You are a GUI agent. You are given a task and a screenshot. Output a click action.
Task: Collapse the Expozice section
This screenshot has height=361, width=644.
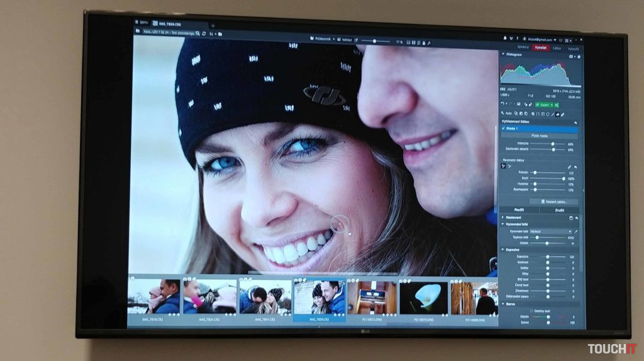pyautogui.click(x=503, y=249)
